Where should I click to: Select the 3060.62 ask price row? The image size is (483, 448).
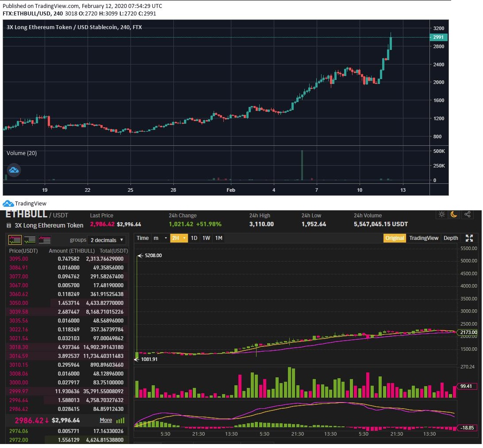point(67,294)
